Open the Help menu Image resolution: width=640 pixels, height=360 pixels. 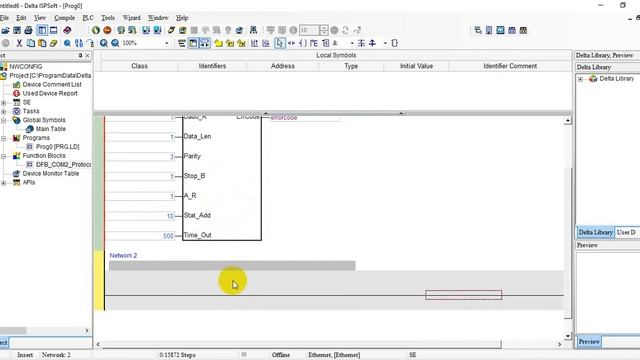(182, 18)
